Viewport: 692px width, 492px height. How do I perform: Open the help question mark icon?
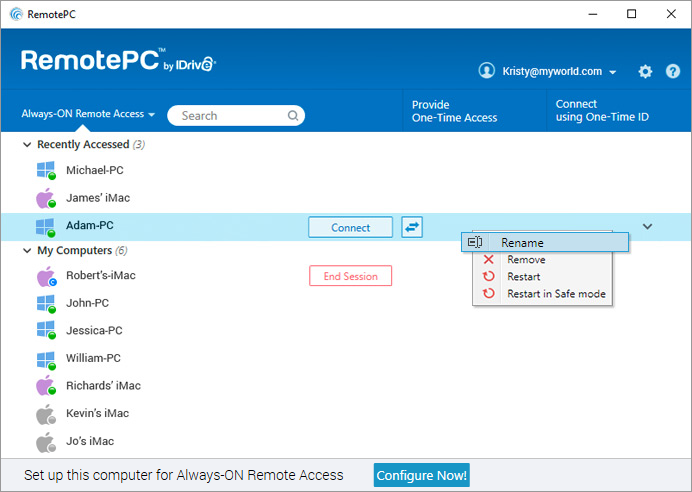673,71
